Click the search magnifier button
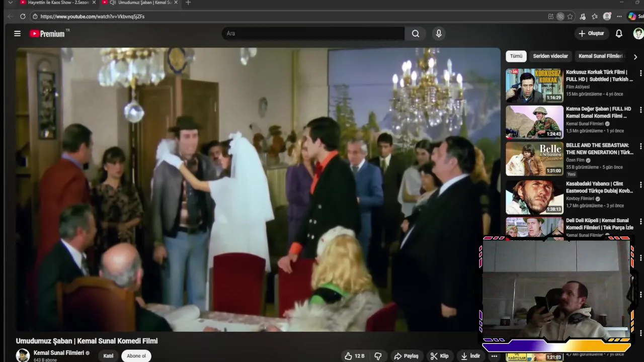Image resolution: width=644 pixels, height=362 pixels. coord(416,34)
